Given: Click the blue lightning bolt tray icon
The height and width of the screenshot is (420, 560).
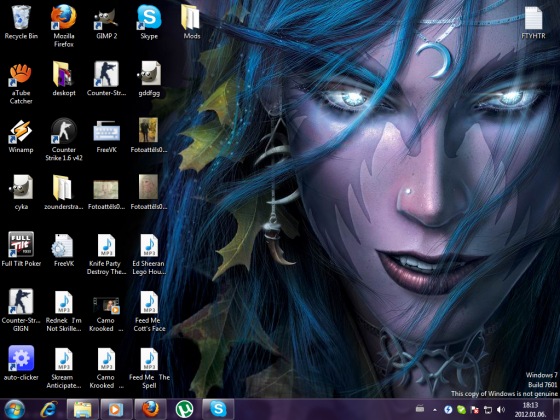Looking at the screenshot, I should [448, 410].
